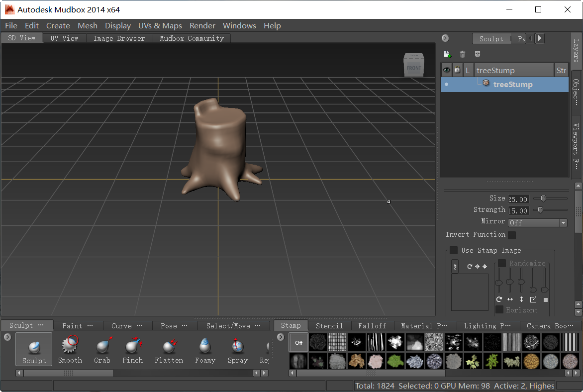This screenshot has width=583, height=392.
Task: Open the Mirror dropdown
Action: [x=537, y=223]
